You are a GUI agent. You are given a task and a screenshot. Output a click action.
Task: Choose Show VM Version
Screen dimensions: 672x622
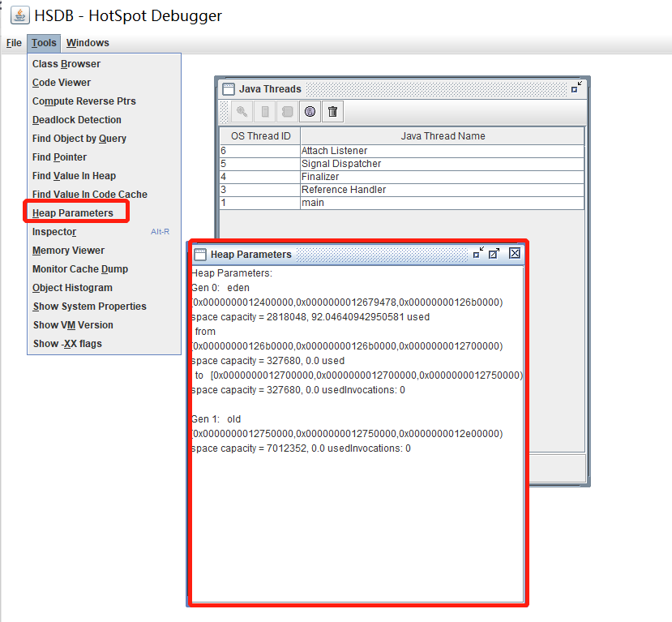pos(104,325)
